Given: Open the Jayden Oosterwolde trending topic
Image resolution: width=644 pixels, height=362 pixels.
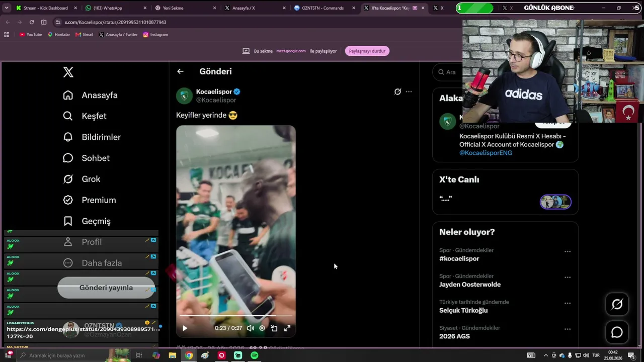Looking at the screenshot, I should [x=470, y=285].
